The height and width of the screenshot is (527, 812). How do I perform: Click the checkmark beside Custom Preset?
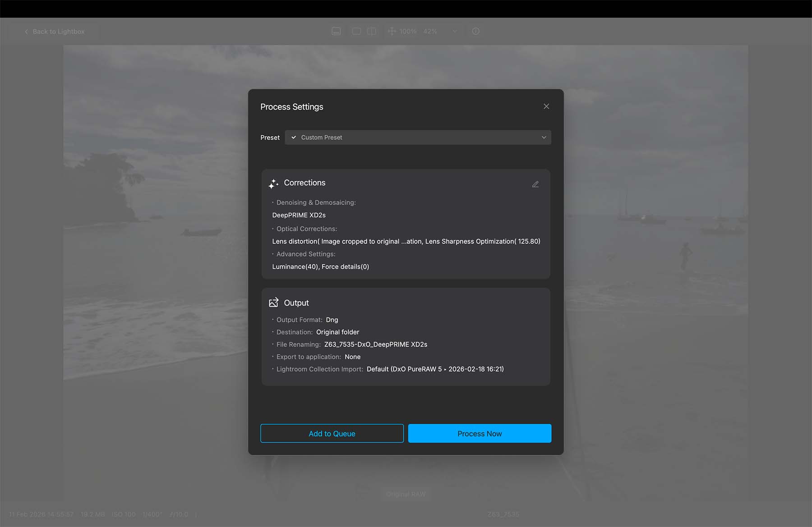[294, 137]
